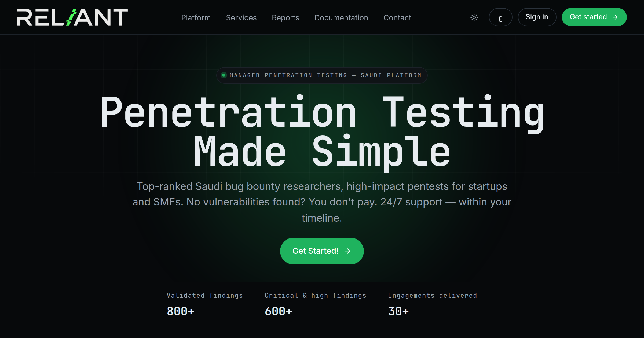Click the header Get started button
The height and width of the screenshot is (338, 644).
[x=594, y=17]
